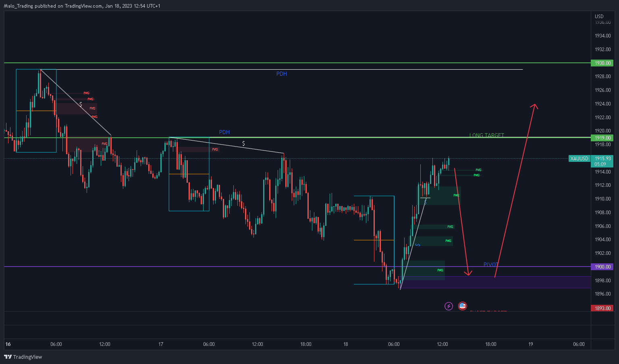Click the date 16 on time axis
Screen dimensions: 619x364
[8, 344]
